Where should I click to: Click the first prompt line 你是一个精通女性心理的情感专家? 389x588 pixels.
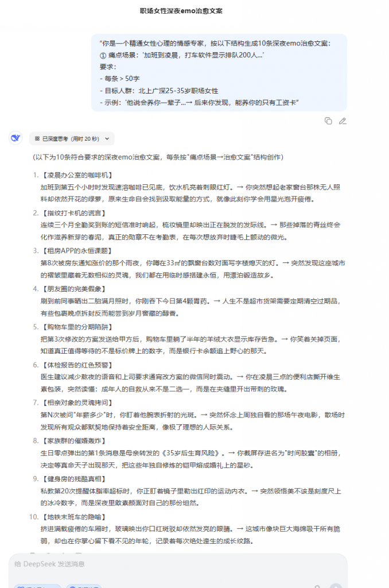point(215,44)
